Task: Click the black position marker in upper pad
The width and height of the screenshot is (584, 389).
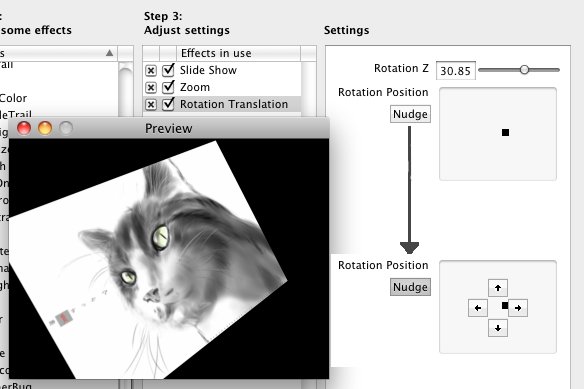Action: (505, 132)
